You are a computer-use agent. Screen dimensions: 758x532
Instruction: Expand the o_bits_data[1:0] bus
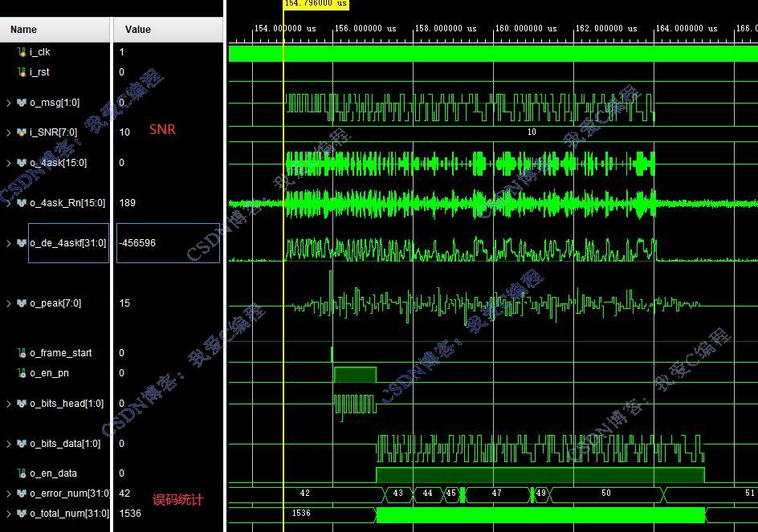9,444
